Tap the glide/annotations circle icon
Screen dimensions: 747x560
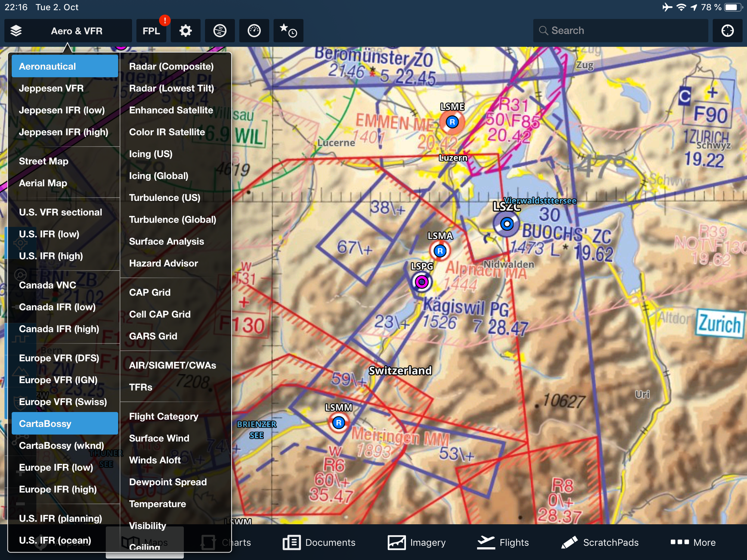click(220, 31)
